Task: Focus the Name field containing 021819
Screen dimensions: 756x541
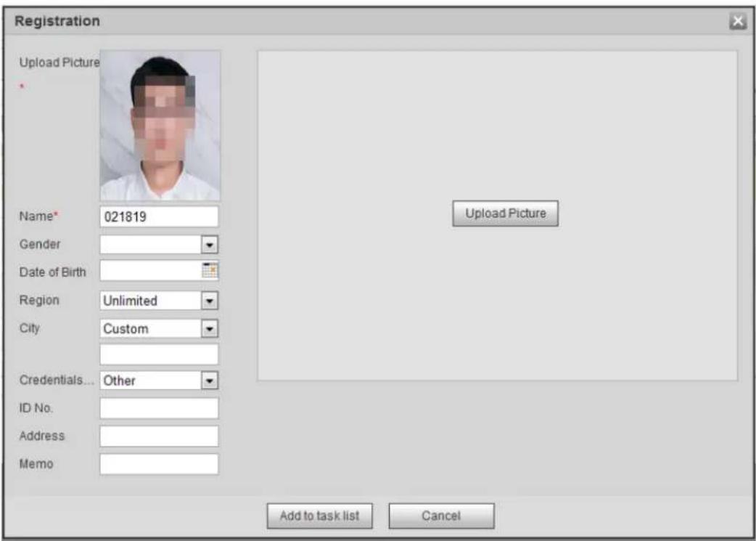Action: tap(159, 216)
